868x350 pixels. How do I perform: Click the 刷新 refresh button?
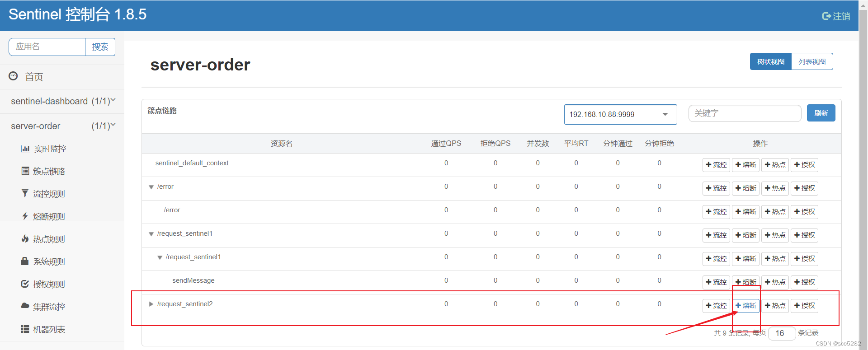[x=821, y=113]
